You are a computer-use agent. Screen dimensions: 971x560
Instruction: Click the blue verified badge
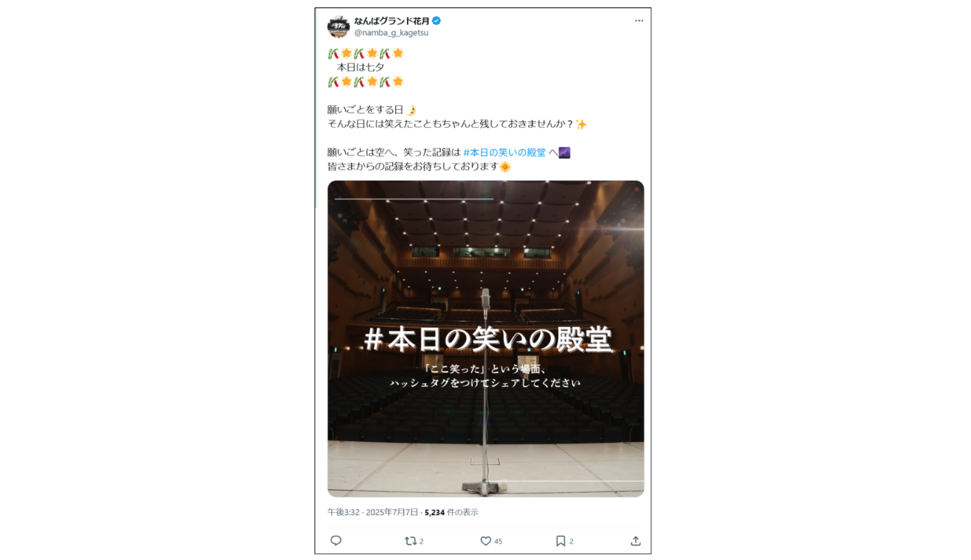pyautogui.click(x=437, y=21)
